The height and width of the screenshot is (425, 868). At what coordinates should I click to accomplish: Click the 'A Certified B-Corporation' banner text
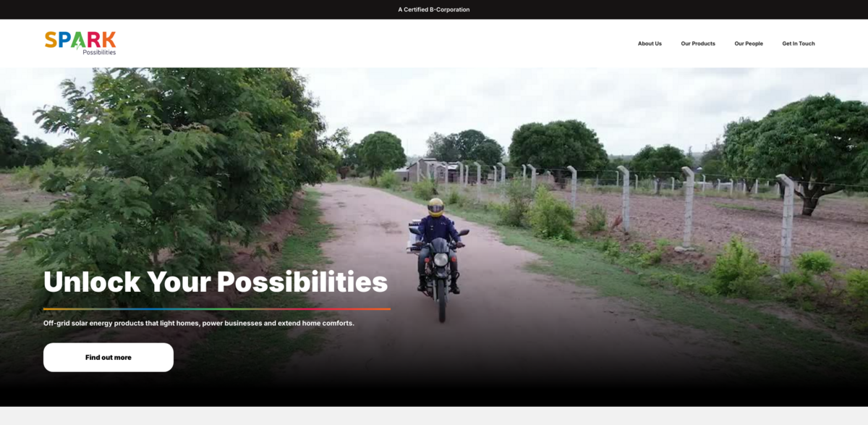click(x=433, y=9)
